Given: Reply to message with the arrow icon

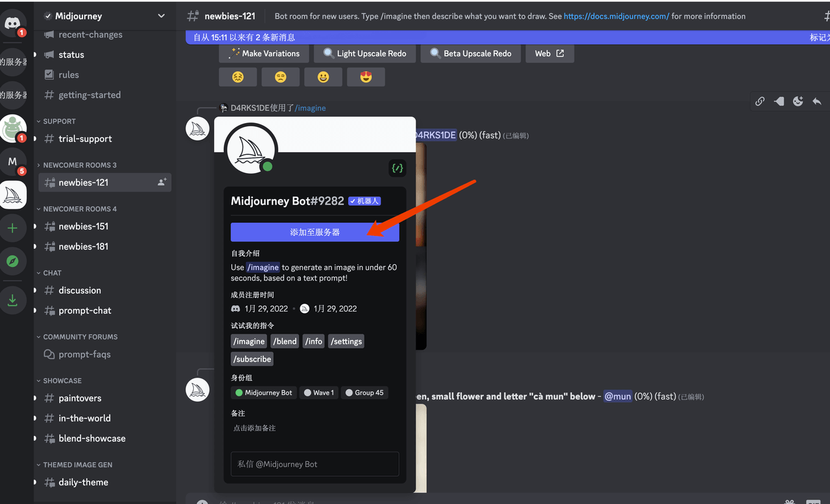Looking at the screenshot, I should coord(817,101).
